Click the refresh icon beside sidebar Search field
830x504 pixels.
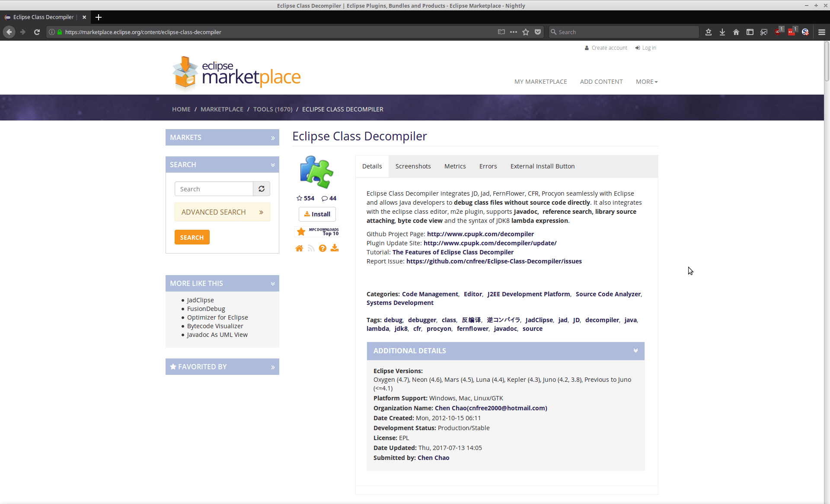pos(262,189)
